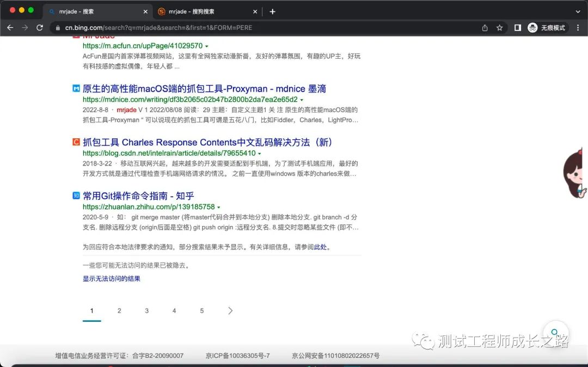Image resolution: width=588 pixels, height=367 pixels.
Task: Click the zhuanlan.zhihu.com URL link
Action: point(149,206)
